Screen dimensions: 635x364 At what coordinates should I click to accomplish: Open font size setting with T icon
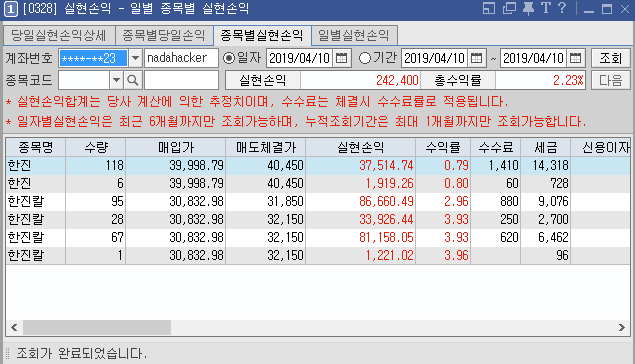click(x=546, y=8)
